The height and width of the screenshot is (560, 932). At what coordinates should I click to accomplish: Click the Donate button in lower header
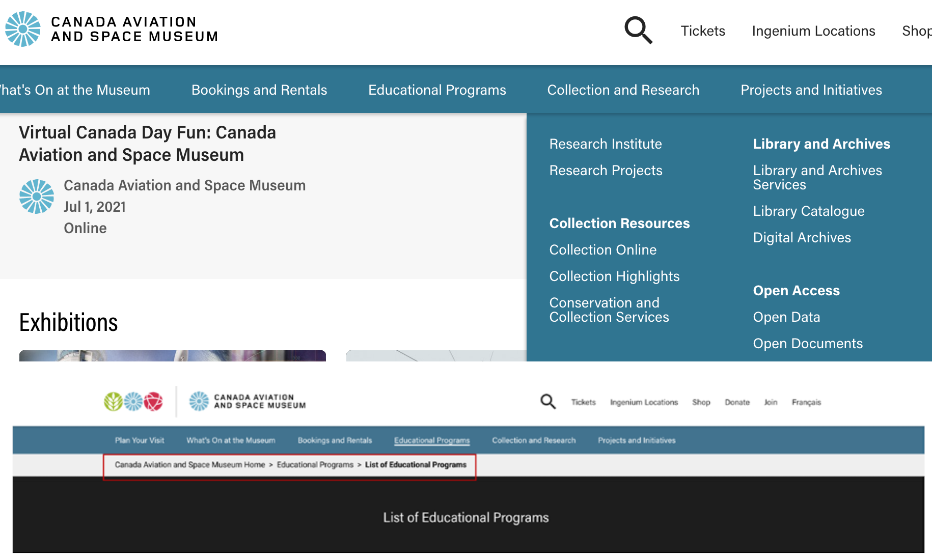(737, 402)
